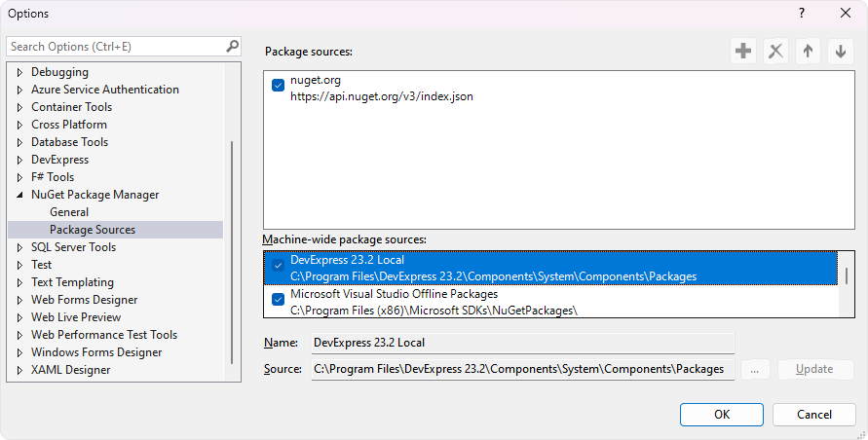The image size is (868, 440).
Task: Expand the DevExpress options node
Action: click(x=19, y=160)
